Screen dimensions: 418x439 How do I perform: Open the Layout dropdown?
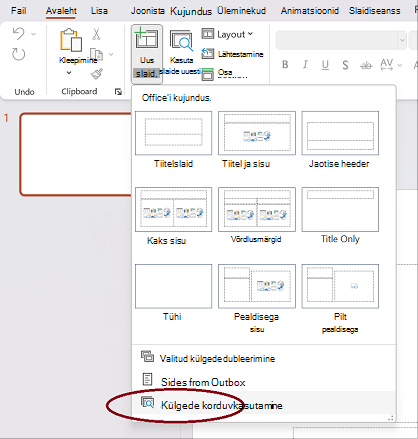click(228, 34)
